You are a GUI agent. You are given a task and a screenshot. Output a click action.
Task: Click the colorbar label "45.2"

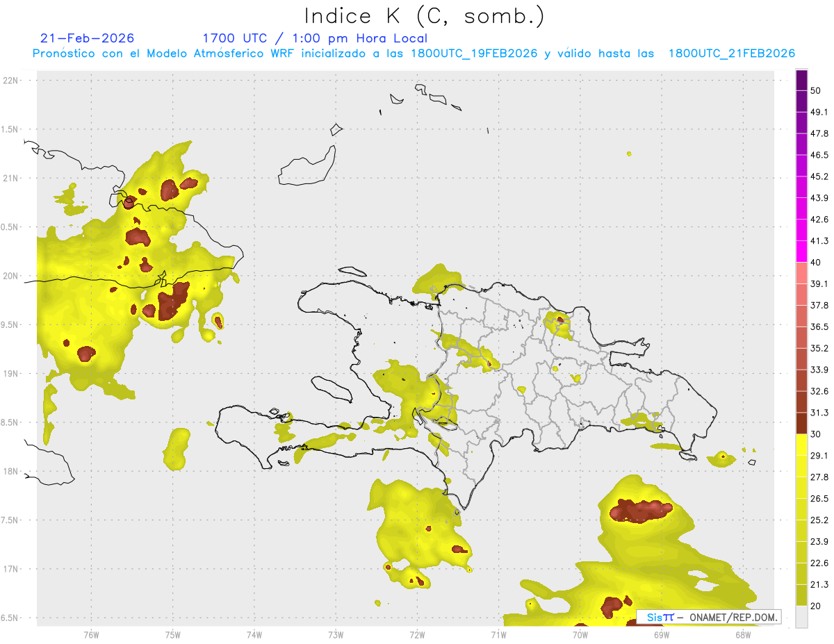(819, 176)
